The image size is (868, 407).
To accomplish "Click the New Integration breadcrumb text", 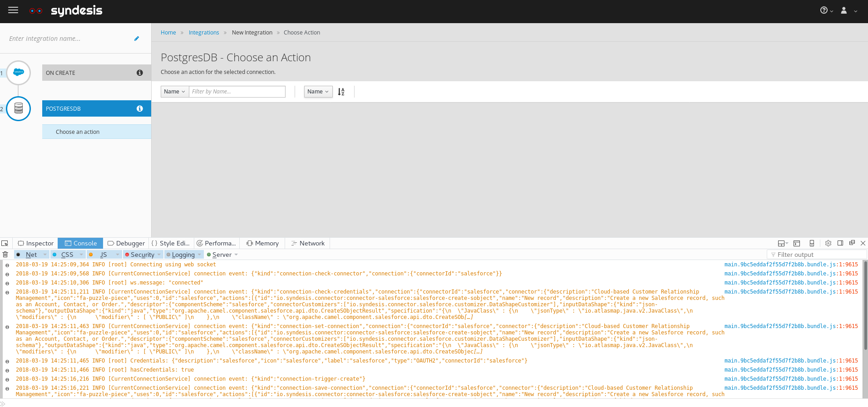I will coord(252,33).
